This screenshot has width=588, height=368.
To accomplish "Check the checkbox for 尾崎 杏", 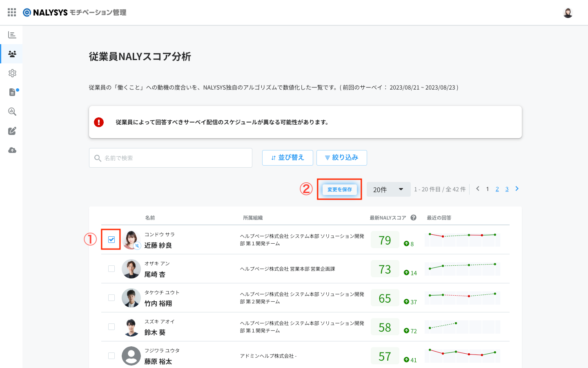I will tap(111, 269).
